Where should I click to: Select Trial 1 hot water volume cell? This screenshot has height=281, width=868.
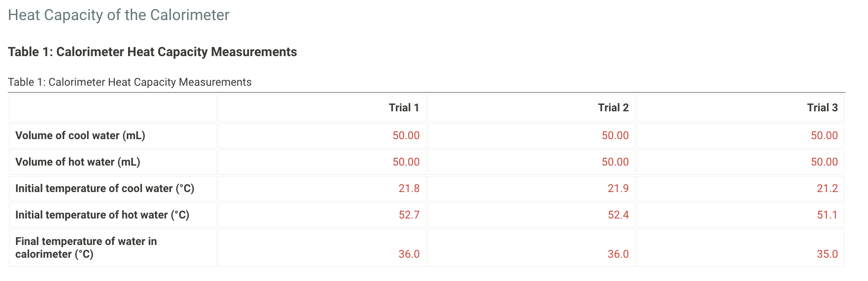[x=322, y=162]
